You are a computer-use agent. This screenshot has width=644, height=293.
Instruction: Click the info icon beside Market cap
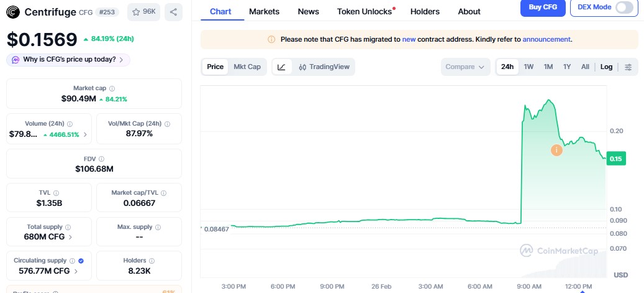coord(112,88)
